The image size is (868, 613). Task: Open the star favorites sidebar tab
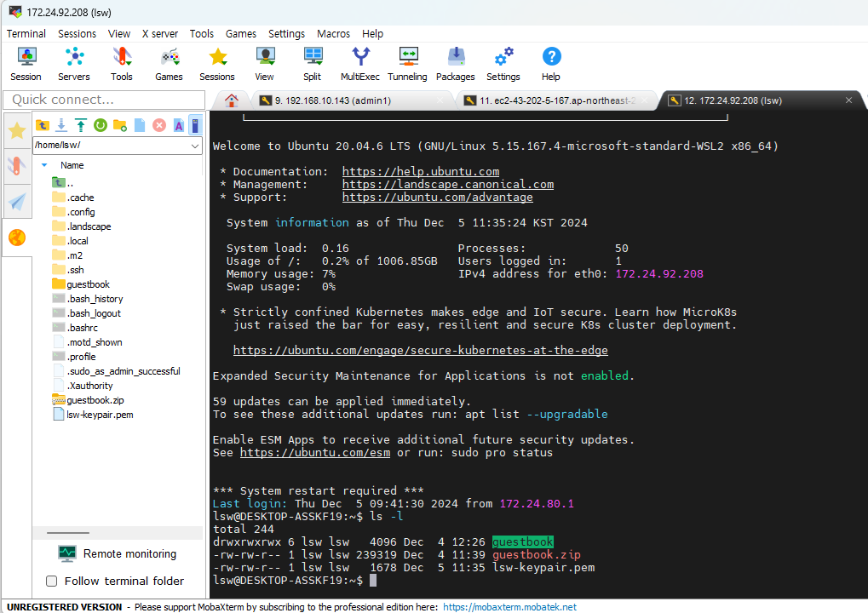[x=17, y=130]
